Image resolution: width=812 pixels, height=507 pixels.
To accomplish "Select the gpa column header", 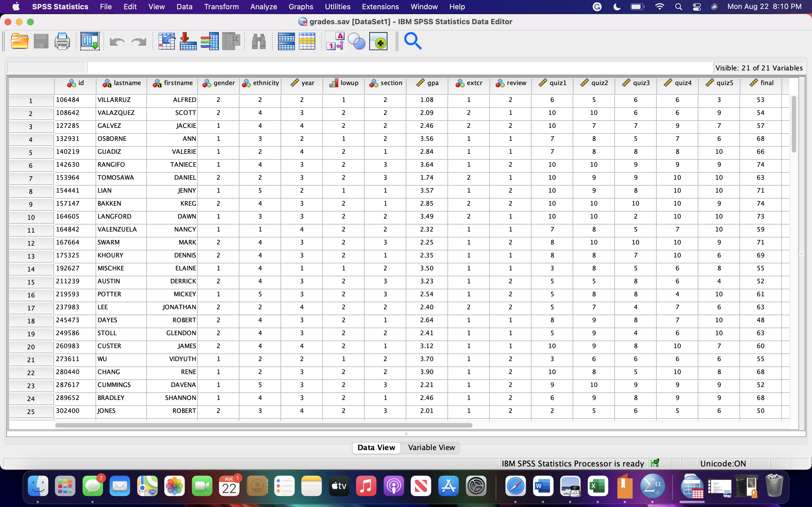I will 427,83.
